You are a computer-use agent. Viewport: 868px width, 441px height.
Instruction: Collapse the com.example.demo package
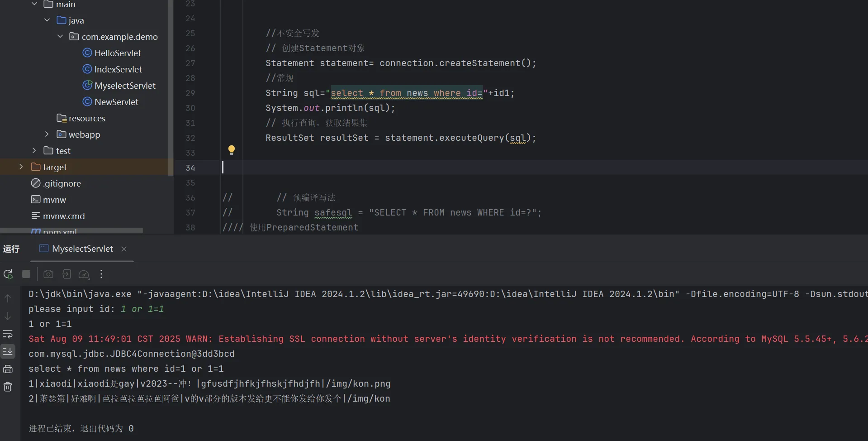tap(60, 37)
